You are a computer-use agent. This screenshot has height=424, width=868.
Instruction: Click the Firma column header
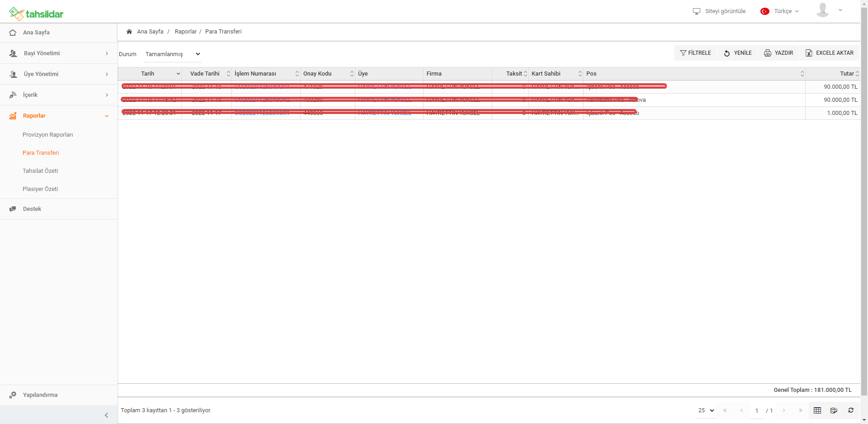[458, 74]
